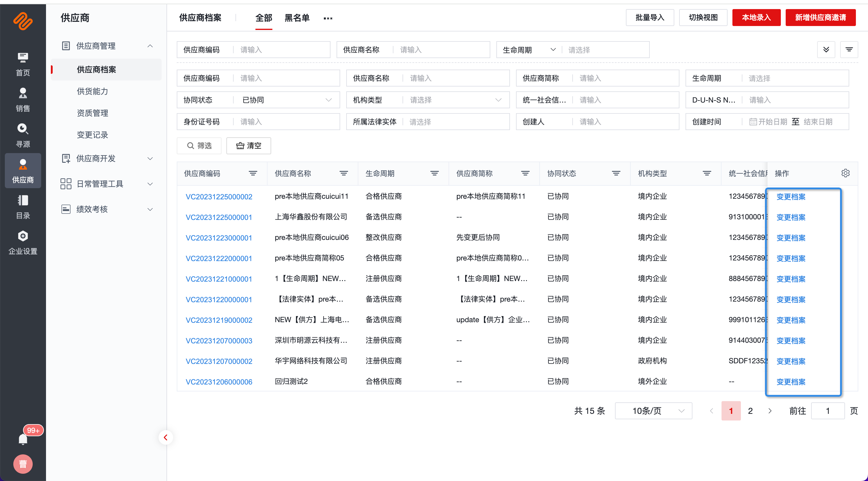Open supplier VC20231225000002 link

coord(219,197)
